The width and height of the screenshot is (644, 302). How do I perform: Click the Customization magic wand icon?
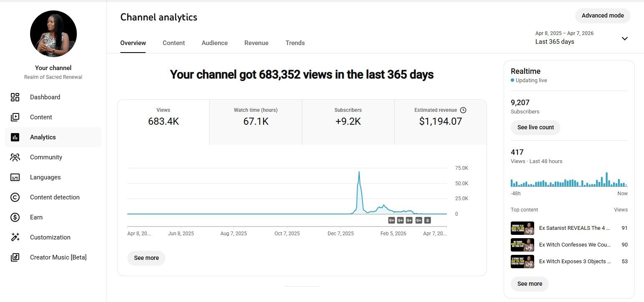(x=15, y=237)
